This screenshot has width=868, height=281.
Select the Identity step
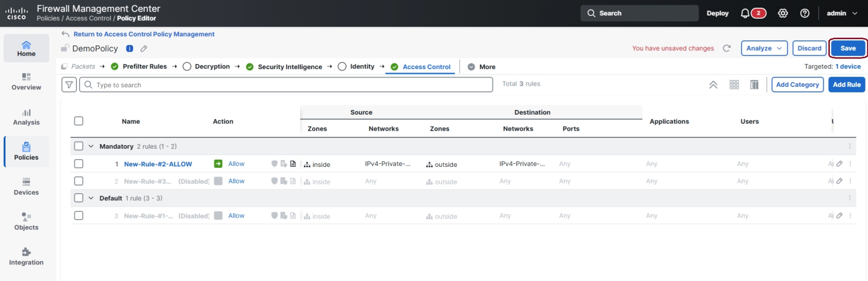356,67
